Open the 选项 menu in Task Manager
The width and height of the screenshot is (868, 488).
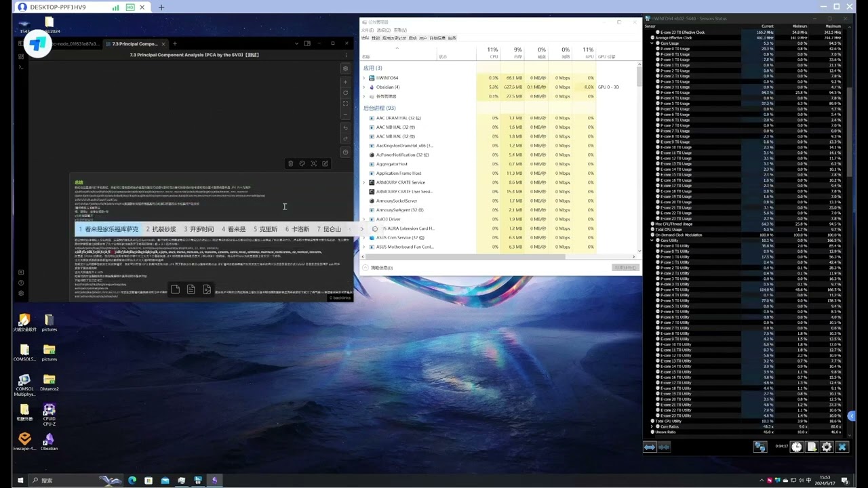[x=383, y=30]
